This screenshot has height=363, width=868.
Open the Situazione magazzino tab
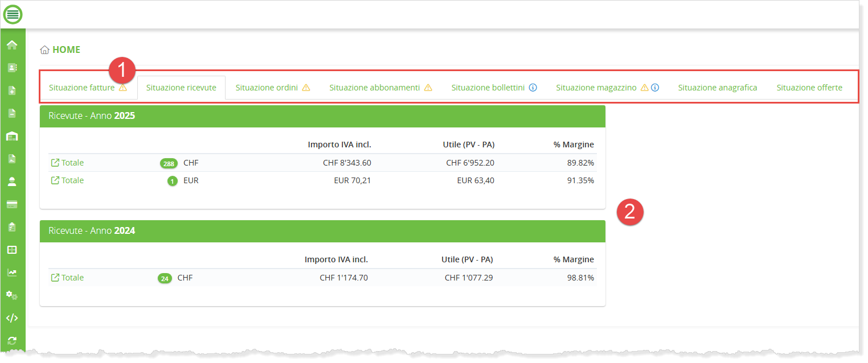pyautogui.click(x=596, y=88)
